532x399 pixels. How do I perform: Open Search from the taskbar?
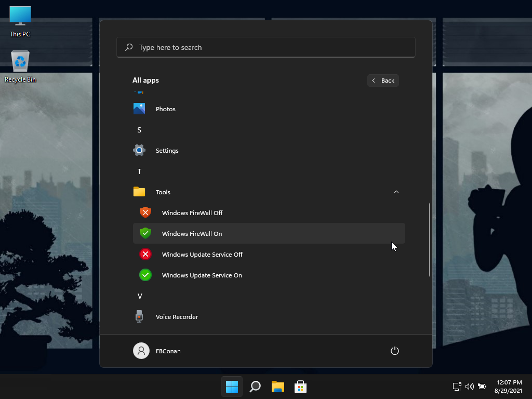pyautogui.click(x=255, y=387)
